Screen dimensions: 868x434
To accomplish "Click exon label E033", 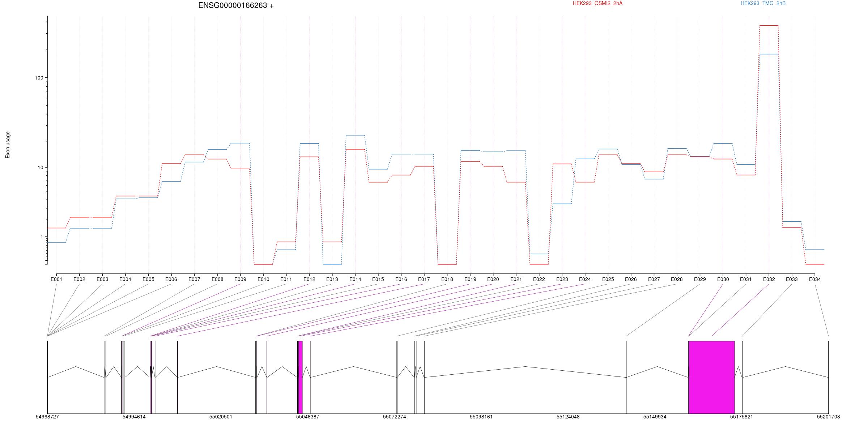I will pyautogui.click(x=792, y=279).
